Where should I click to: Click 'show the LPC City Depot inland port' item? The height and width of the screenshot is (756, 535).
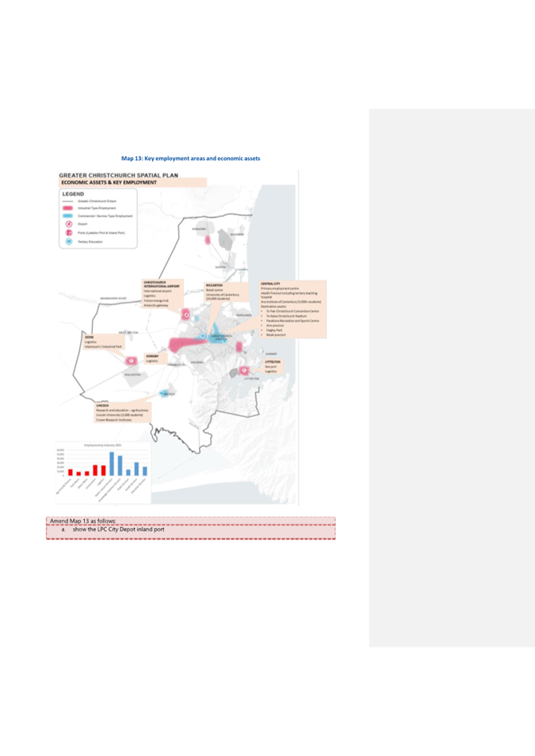(118, 529)
